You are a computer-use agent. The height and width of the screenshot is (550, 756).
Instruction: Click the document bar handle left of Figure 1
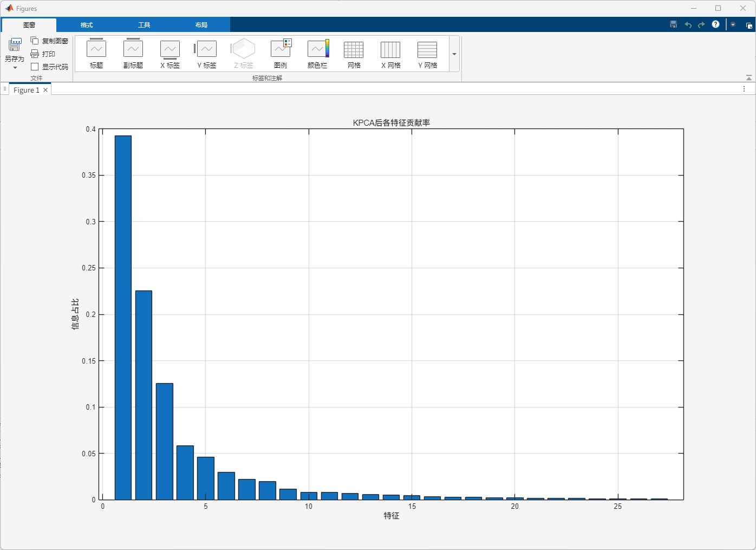coord(5,88)
